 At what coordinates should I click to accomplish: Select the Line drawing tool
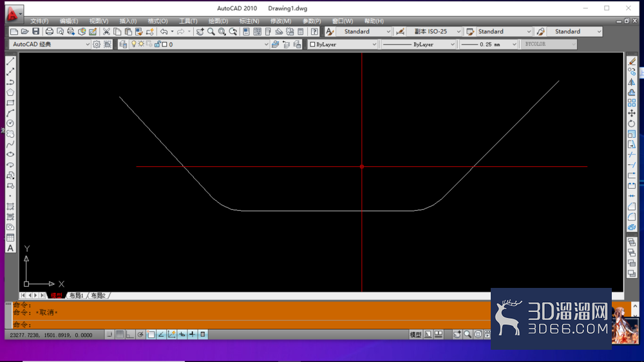point(10,61)
